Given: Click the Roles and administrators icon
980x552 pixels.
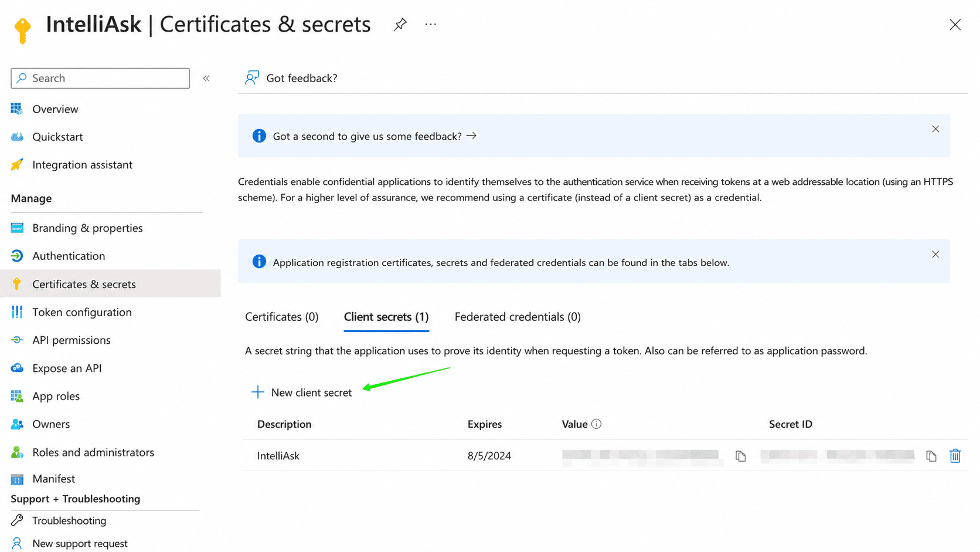Looking at the screenshot, I should click(17, 452).
